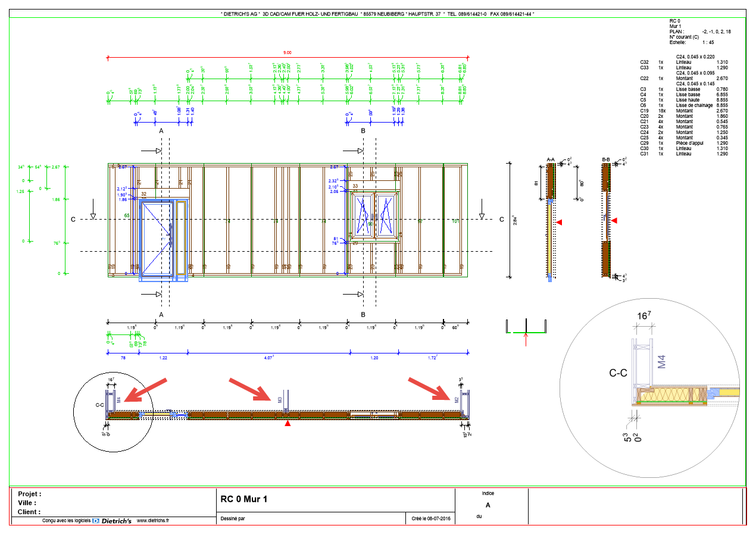Select the B-B section view heading
The width and height of the screenshot is (756, 535).
point(607,159)
